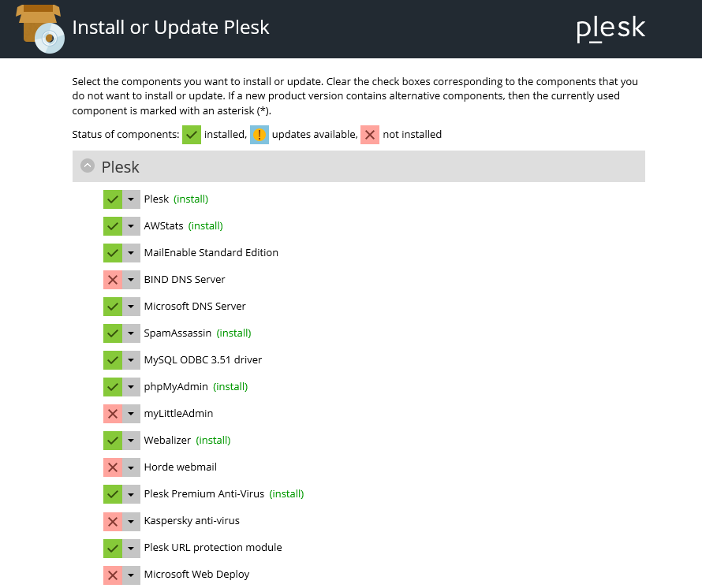Click the installed status icon next to Plesk

[x=113, y=199]
